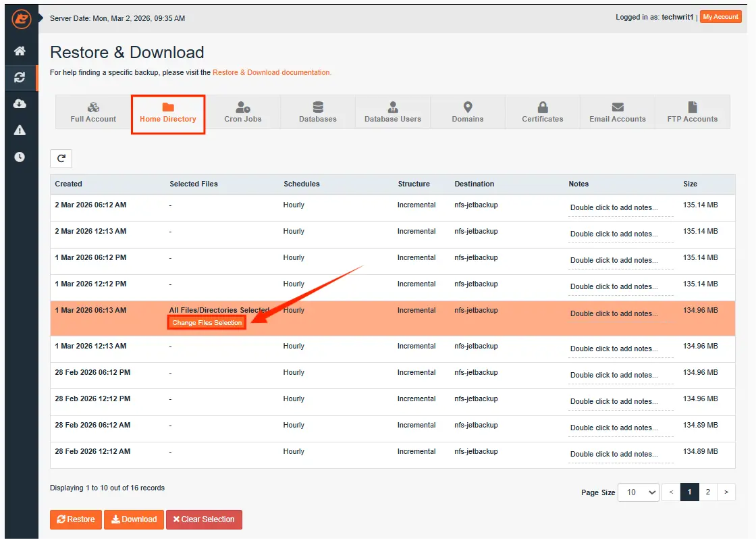Open the Databases tab
Image resolution: width=756 pixels, height=539 pixels.
(318, 112)
